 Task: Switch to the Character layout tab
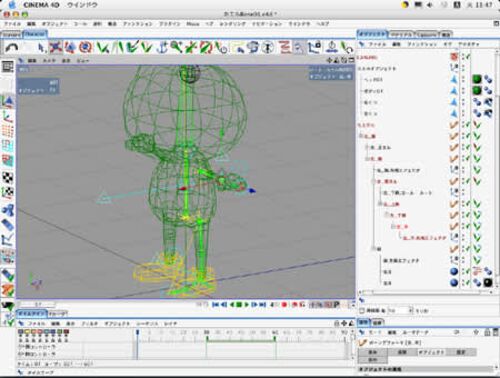(x=35, y=34)
